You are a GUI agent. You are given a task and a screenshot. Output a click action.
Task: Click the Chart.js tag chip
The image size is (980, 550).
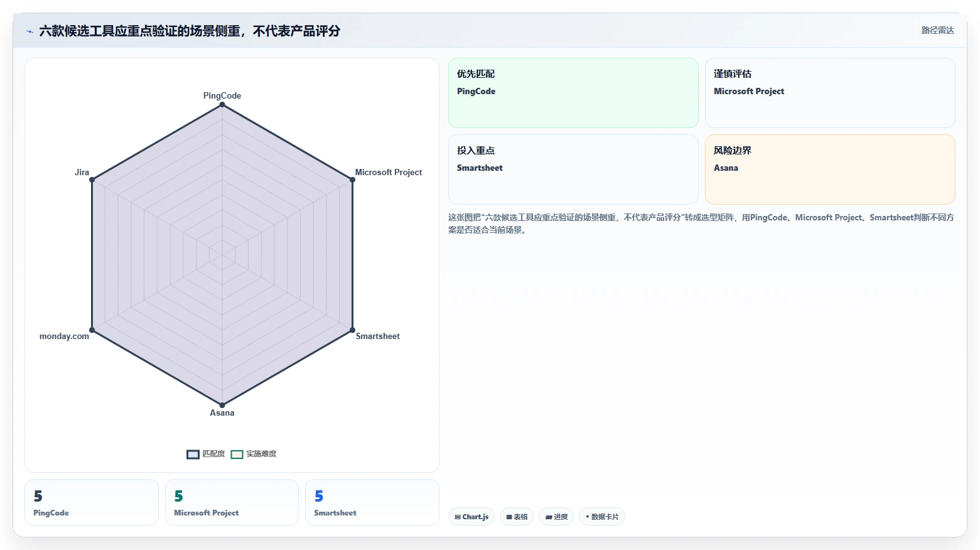pyautogui.click(x=471, y=517)
